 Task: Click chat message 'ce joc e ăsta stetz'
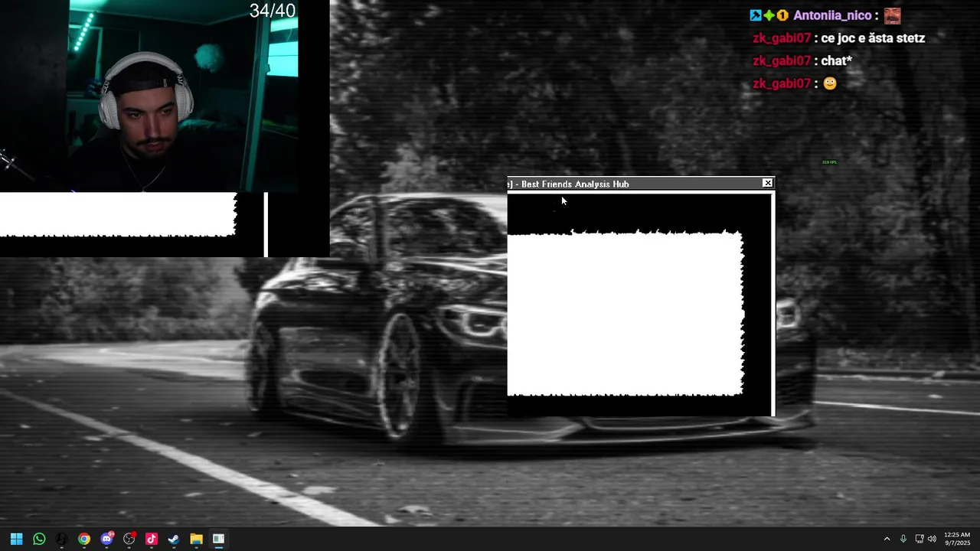(873, 38)
